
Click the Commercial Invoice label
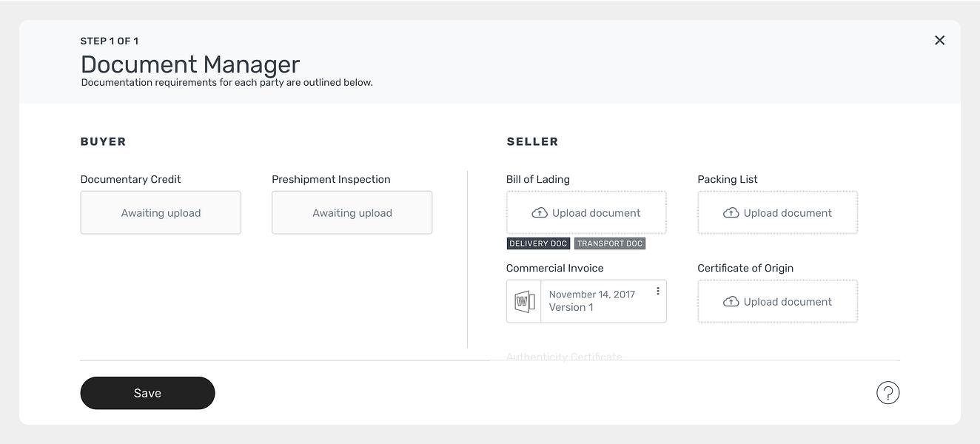tap(554, 268)
